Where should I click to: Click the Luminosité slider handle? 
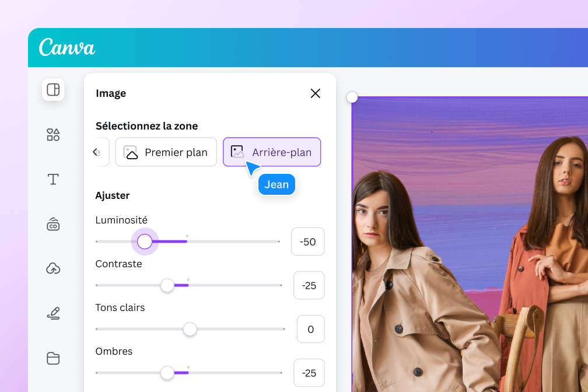(x=145, y=242)
